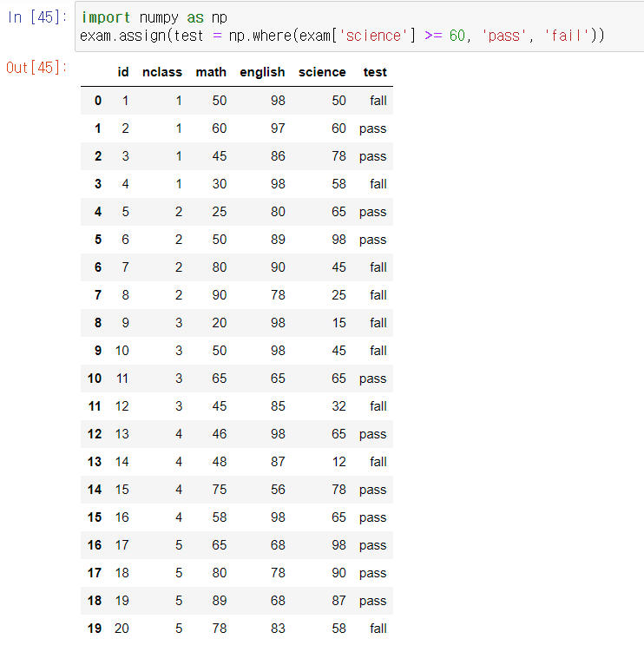644x652 pixels.
Task: Click the english score 89 in row index 5
Action: tap(278, 240)
